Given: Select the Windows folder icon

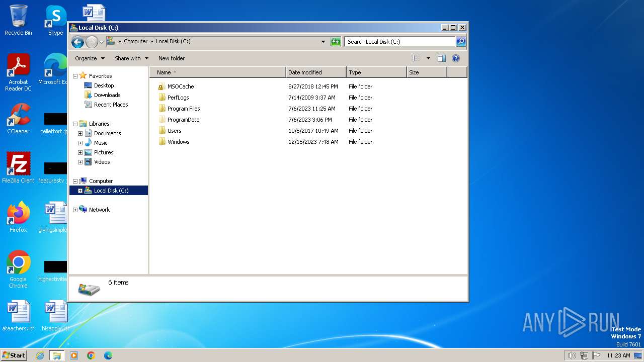Looking at the screenshot, I should tap(162, 142).
